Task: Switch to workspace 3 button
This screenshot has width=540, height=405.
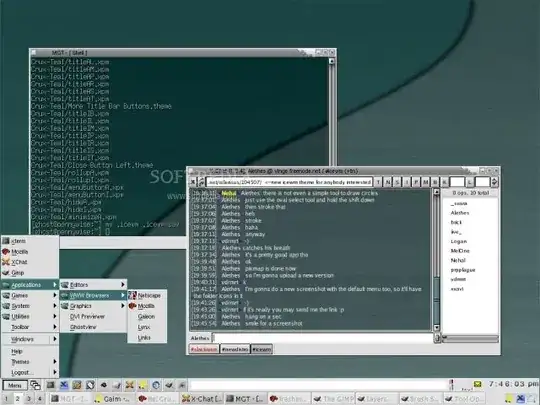Action: point(29,399)
